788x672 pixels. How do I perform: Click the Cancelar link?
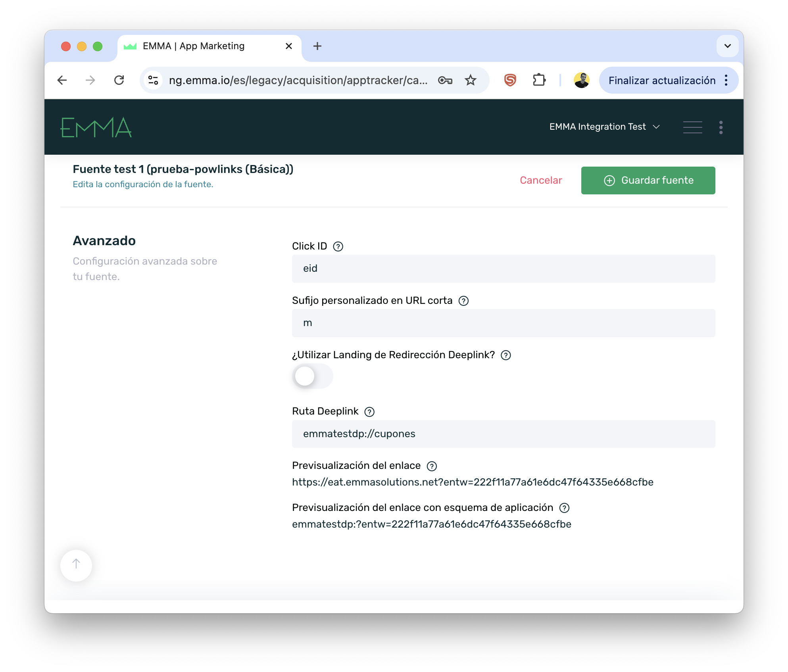pos(541,180)
